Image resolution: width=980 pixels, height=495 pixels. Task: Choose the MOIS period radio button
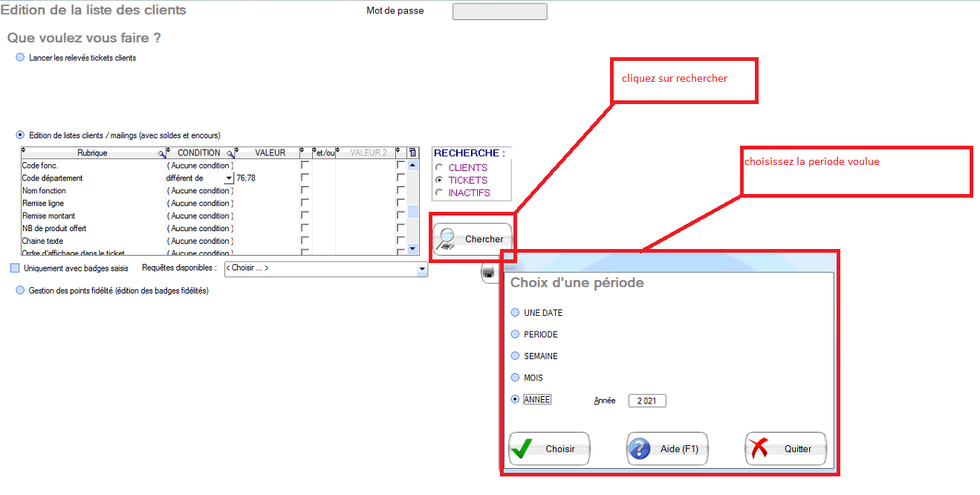515,378
